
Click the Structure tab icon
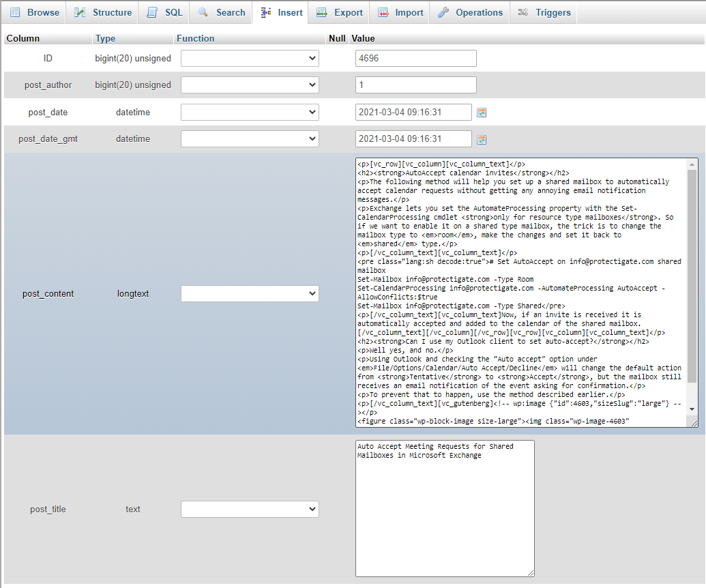pyautogui.click(x=80, y=12)
